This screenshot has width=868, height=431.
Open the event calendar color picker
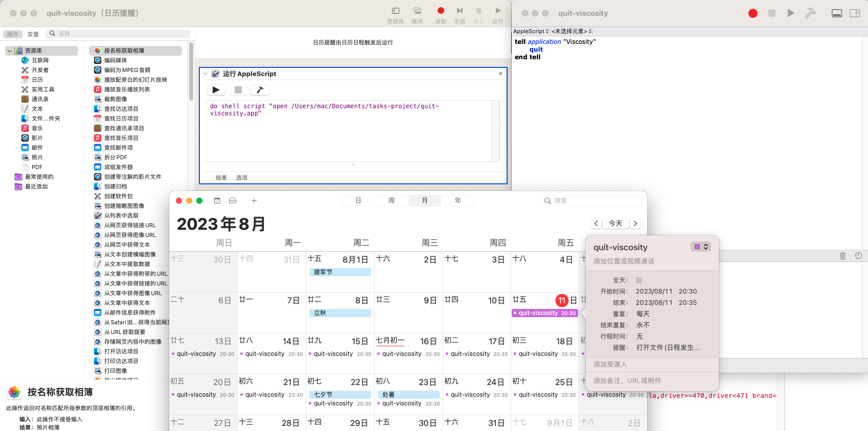point(700,247)
